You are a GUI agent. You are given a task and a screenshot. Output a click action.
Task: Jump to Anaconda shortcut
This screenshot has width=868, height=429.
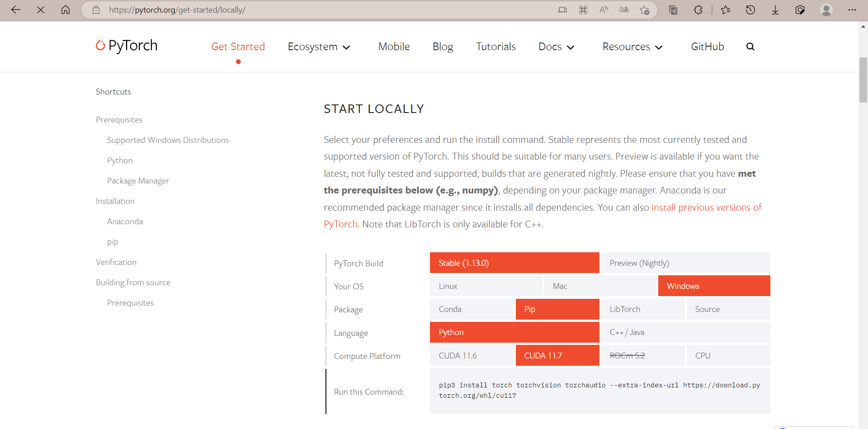[x=125, y=222]
